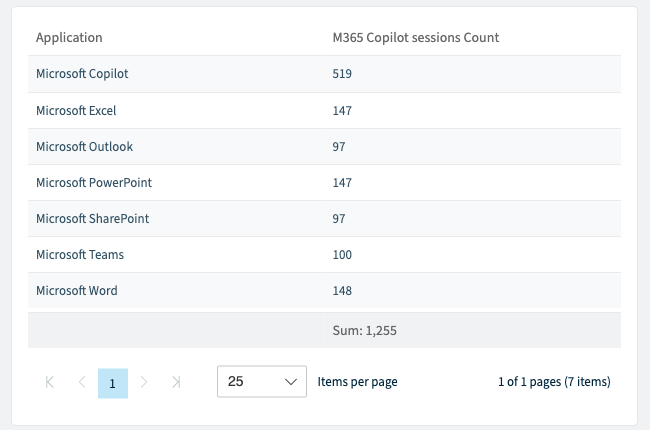The image size is (650, 430).
Task: Go to previous page arrow
Action: (82, 382)
